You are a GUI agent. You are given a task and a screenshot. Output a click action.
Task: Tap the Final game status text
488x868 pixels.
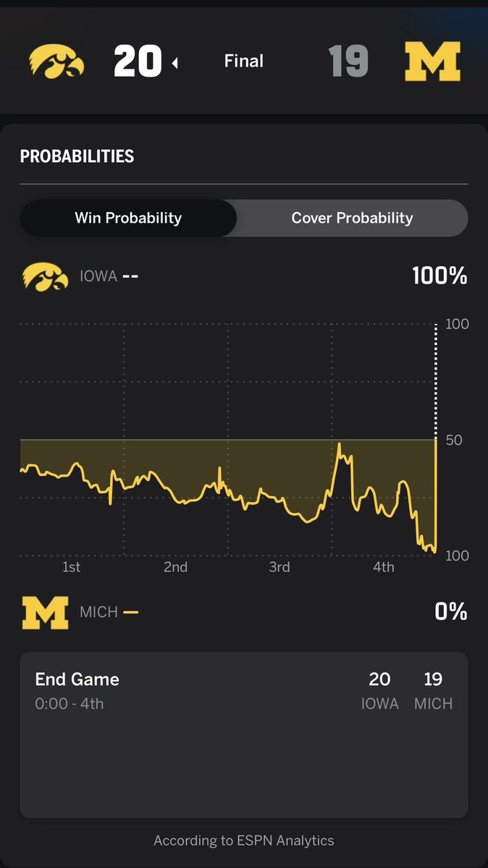pos(244,61)
